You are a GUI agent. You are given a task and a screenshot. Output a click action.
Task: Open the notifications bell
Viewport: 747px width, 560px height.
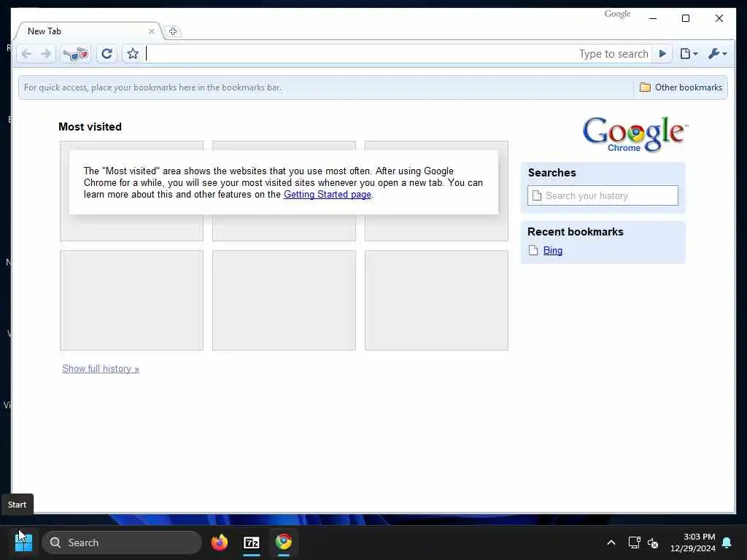click(x=727, y=542)
